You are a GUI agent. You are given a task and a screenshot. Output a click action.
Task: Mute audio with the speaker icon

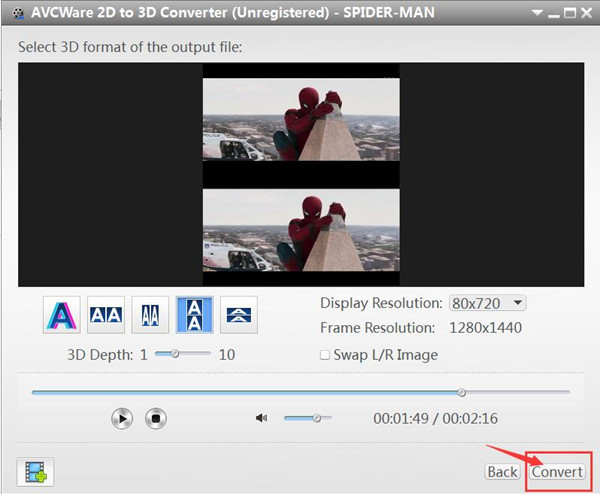tap(261, 418)
